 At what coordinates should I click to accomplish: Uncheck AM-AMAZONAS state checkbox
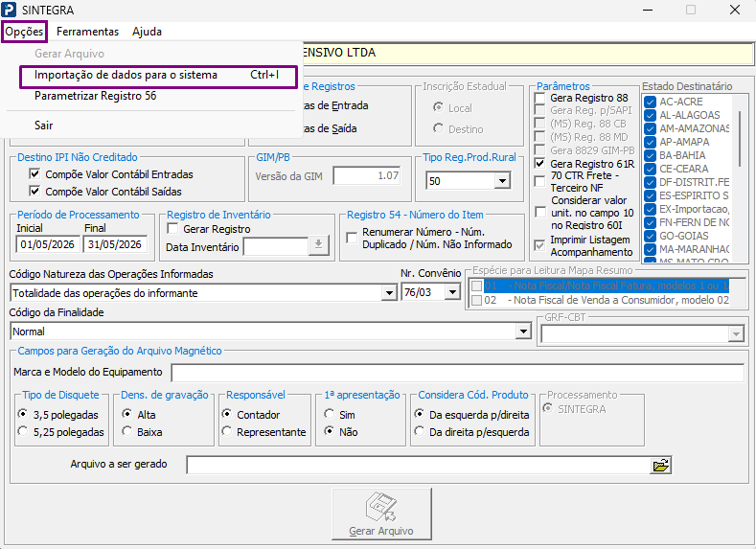pyautogui.click(x=650, y=128)
